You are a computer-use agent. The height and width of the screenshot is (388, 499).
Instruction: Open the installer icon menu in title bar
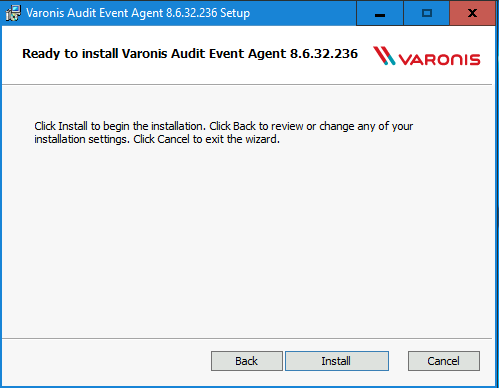tap(13, 13)
